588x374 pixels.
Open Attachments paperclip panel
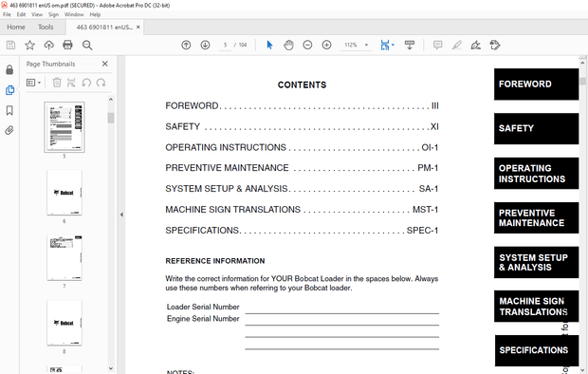click(x=9, y=130)
